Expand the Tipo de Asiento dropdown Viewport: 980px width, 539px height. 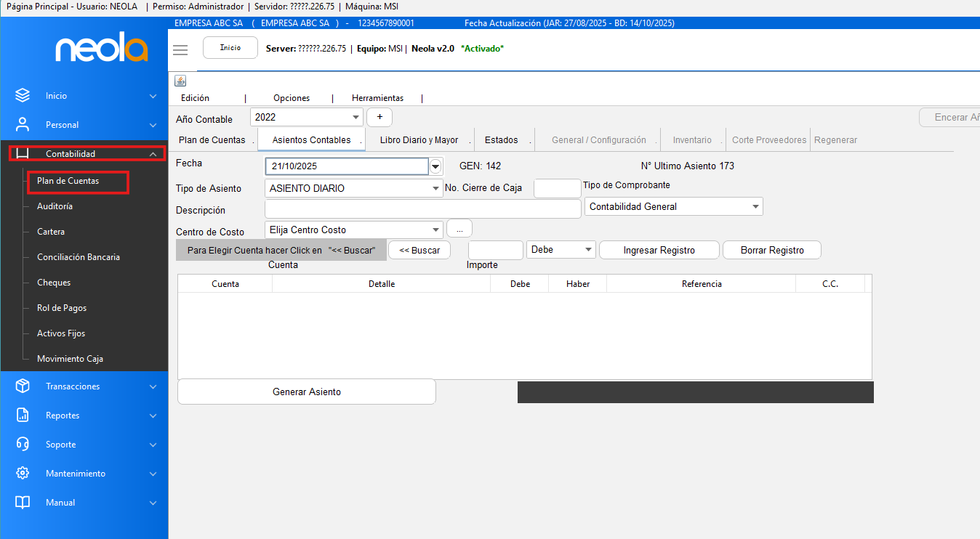(x=435, y=188)
